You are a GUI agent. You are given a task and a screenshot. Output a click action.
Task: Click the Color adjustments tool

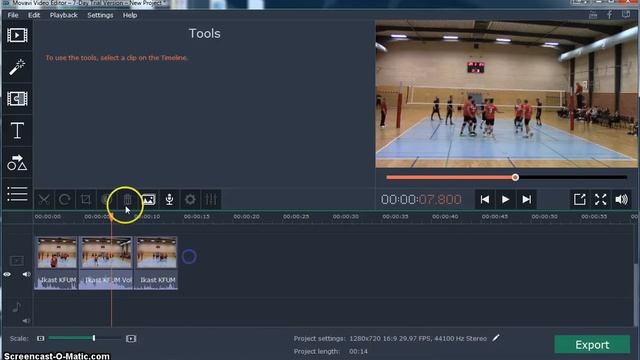click(x=106, y=200)
